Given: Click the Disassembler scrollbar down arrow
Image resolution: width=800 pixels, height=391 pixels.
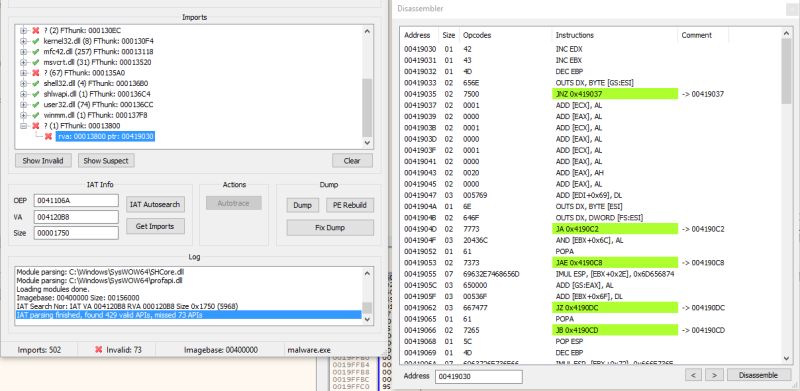Looking at the screenshot, I should pyautogui.click(x=786, y=359).
